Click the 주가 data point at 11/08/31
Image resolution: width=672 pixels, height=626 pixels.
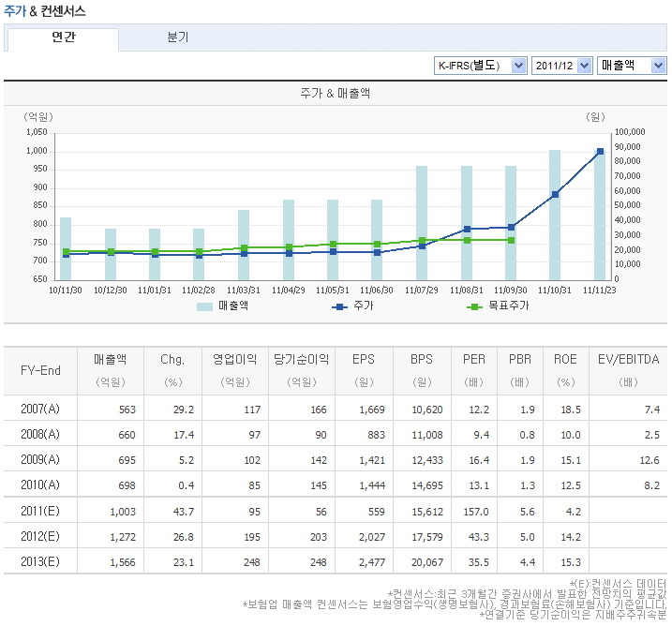tap(466, 229)
